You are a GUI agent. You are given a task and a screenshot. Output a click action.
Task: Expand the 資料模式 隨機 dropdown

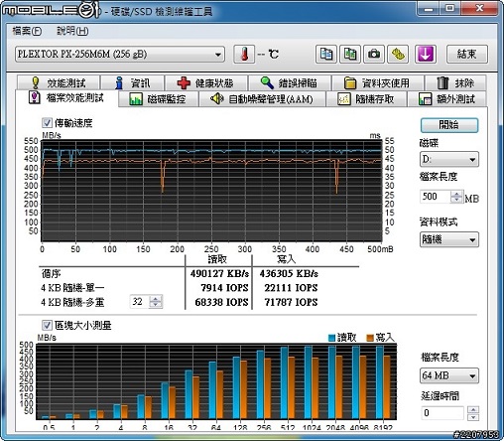pyautogui.click(x=449, y=239)
